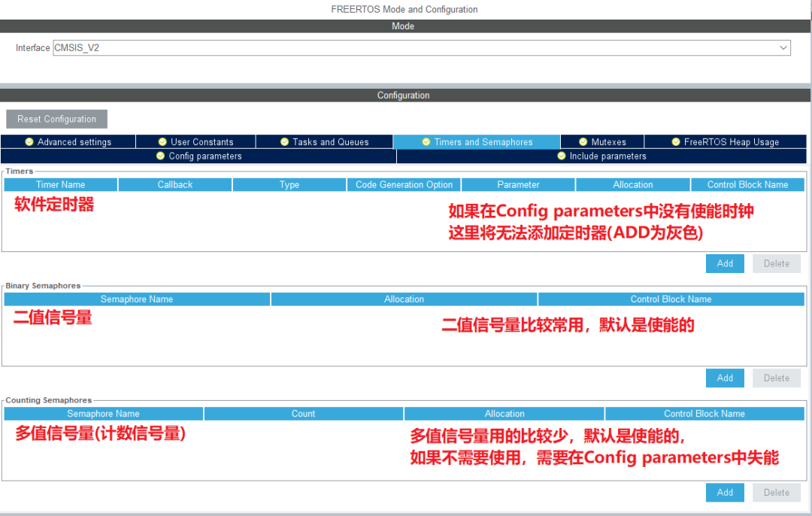
Task: Click check icon beside Include parameters
Action: (562, 156)
